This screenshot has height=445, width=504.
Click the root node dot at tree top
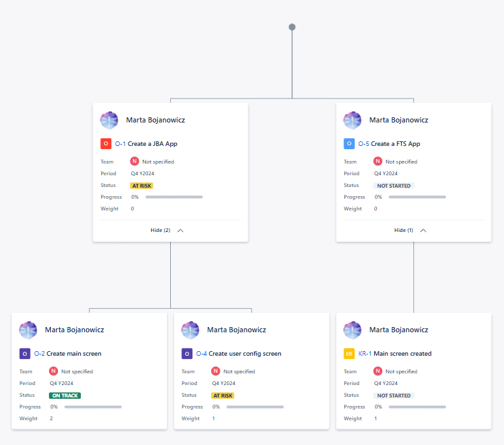point(292,27)
